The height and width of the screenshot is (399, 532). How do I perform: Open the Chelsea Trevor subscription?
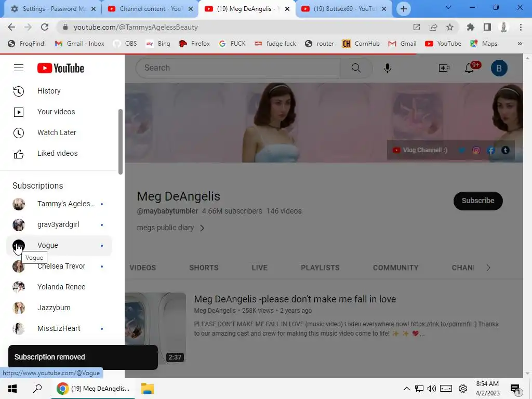point(59,267)
